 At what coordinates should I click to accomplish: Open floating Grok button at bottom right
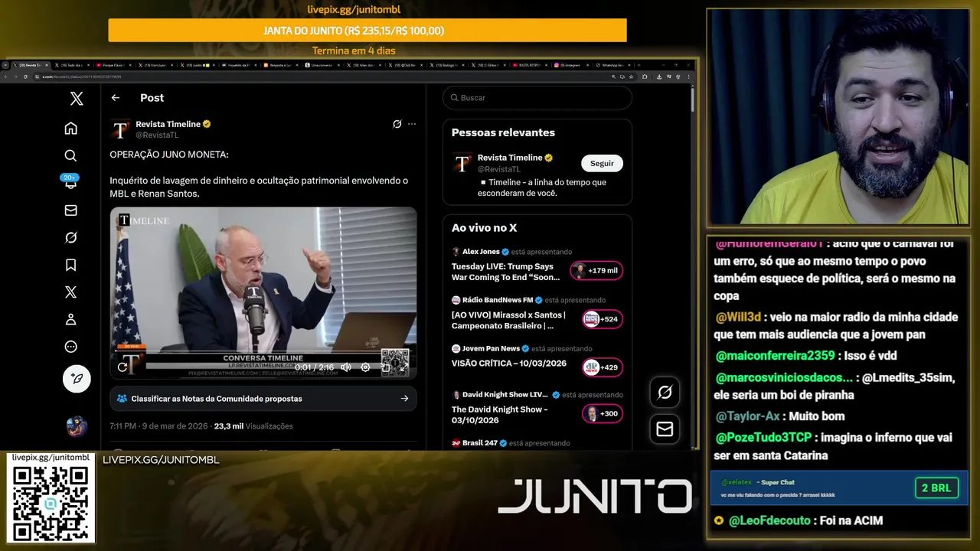pos(665,393)
